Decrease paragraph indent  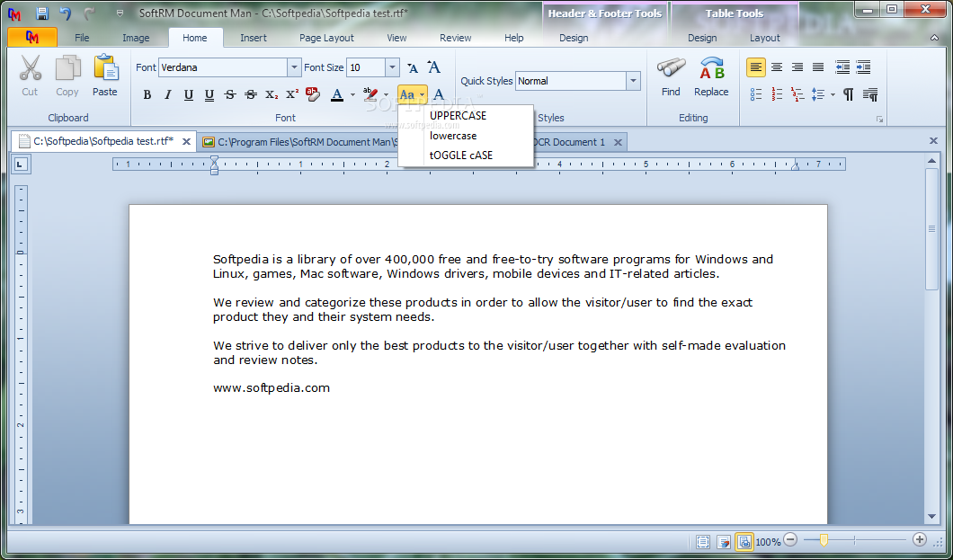tap(842, 67)
